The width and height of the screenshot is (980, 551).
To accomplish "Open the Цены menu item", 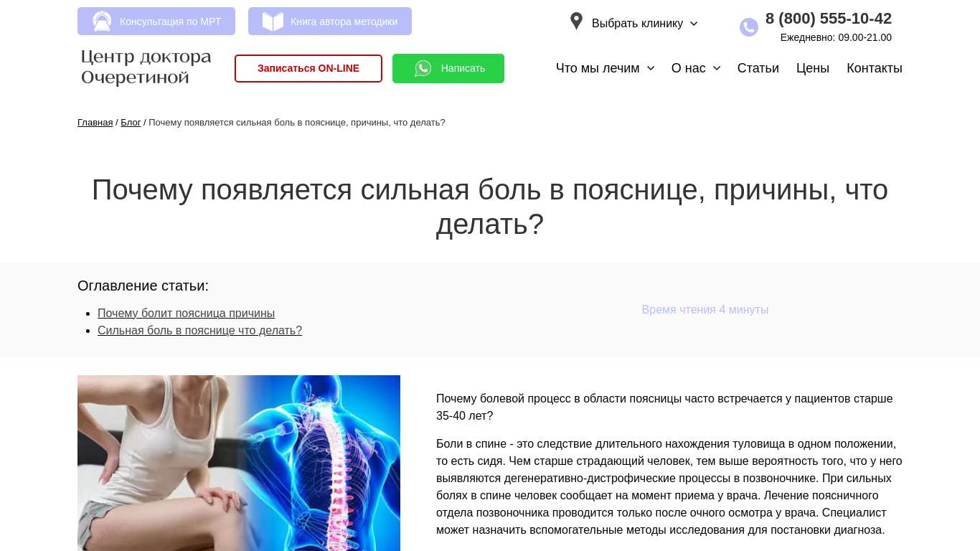I will click(813, 68).
